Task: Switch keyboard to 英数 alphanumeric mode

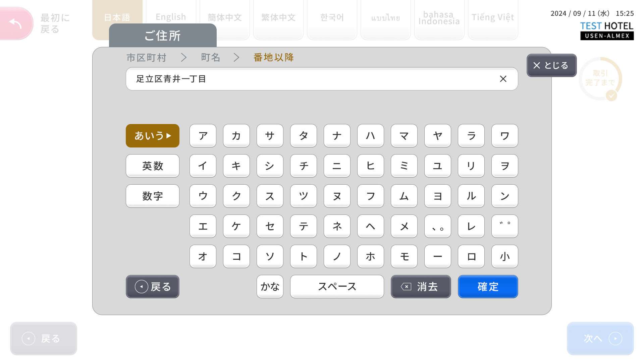Action: (152, 166)
